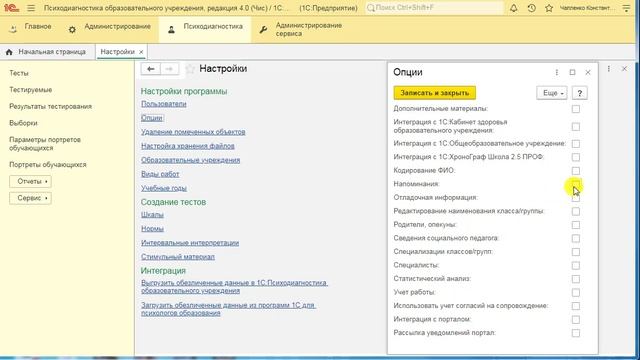Enable Специализации классов/групп checkbox

click(576, 252)
